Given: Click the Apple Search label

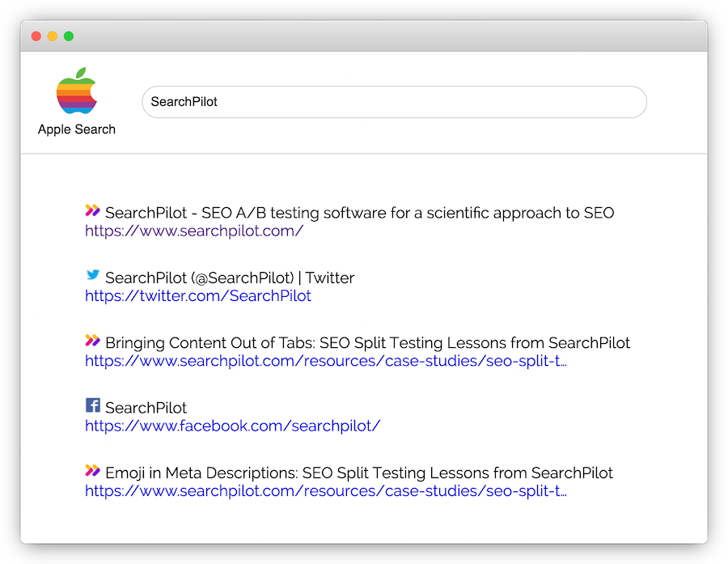Looking at the screenshot, I should tap(77, 129).
